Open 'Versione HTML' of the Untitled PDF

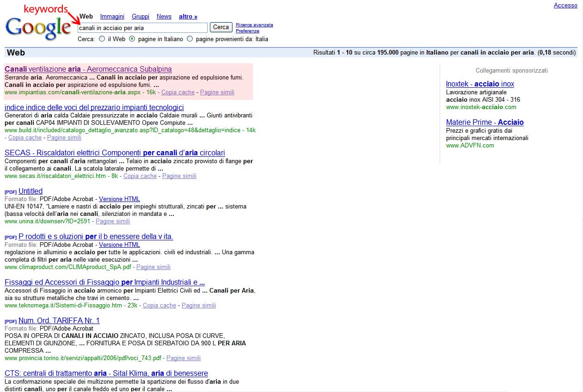[x=119, y=199]
